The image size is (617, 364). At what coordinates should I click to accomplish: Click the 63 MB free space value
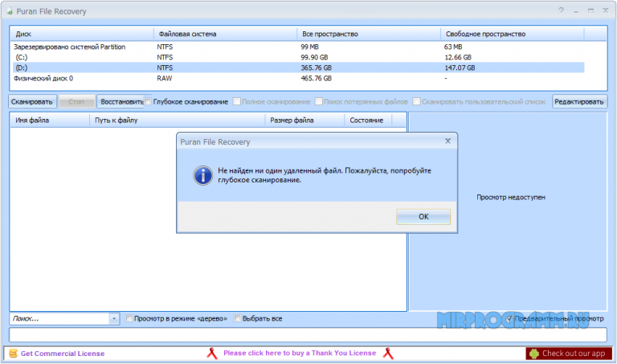(453, 47)
